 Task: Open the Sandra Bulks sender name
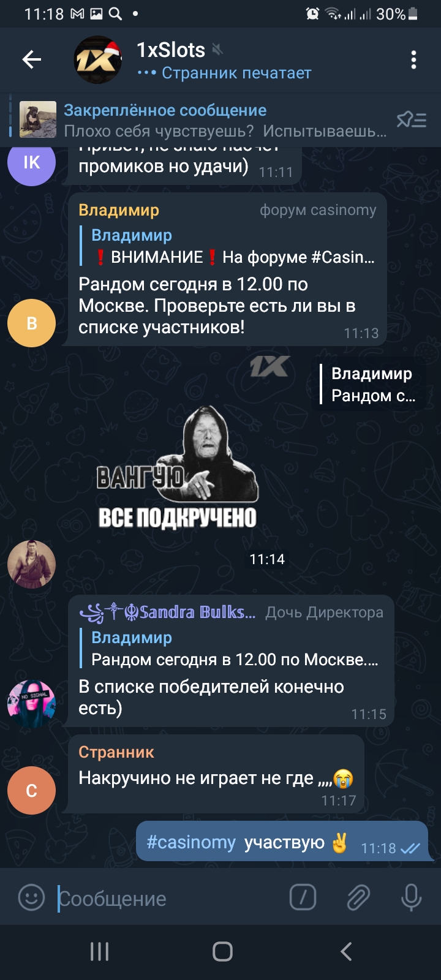coord(168,611)
